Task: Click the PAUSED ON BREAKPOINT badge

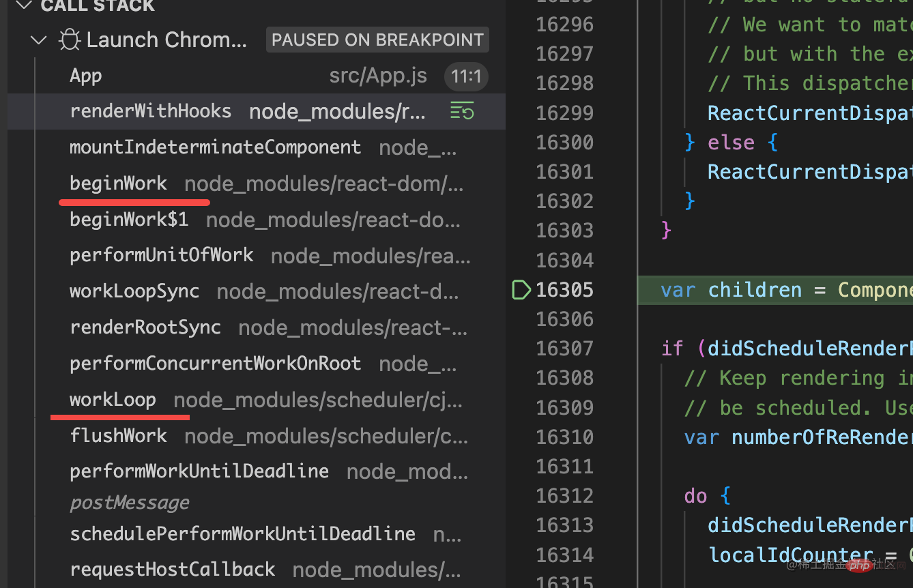Action: pos(377,40)
